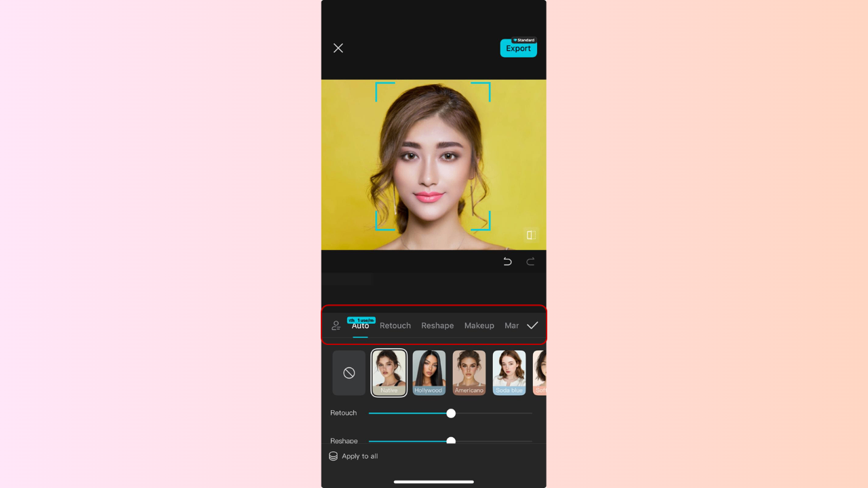Select the Hollywood preset thumbnail
The image size is (868, 488).
tap(429, 372)
